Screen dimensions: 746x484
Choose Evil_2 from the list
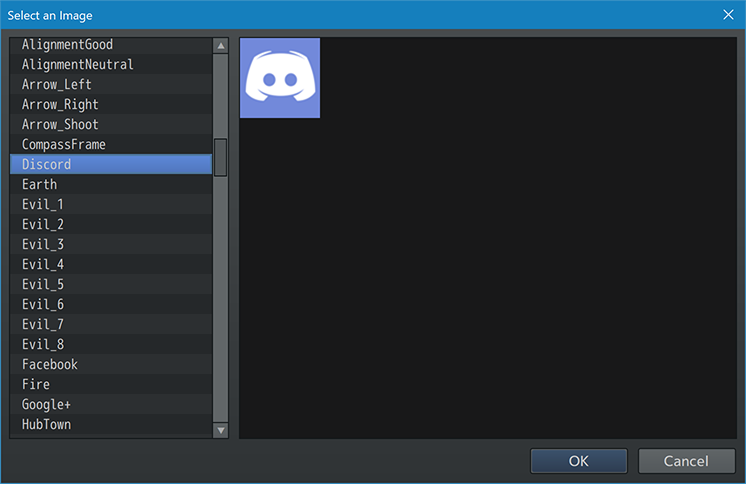pos(111,224)
